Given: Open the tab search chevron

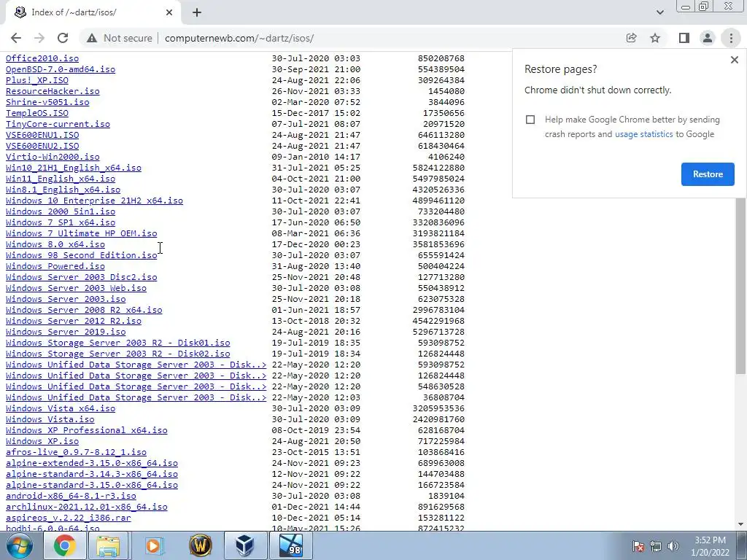Looking at the screenshot, I should point(659,12).
